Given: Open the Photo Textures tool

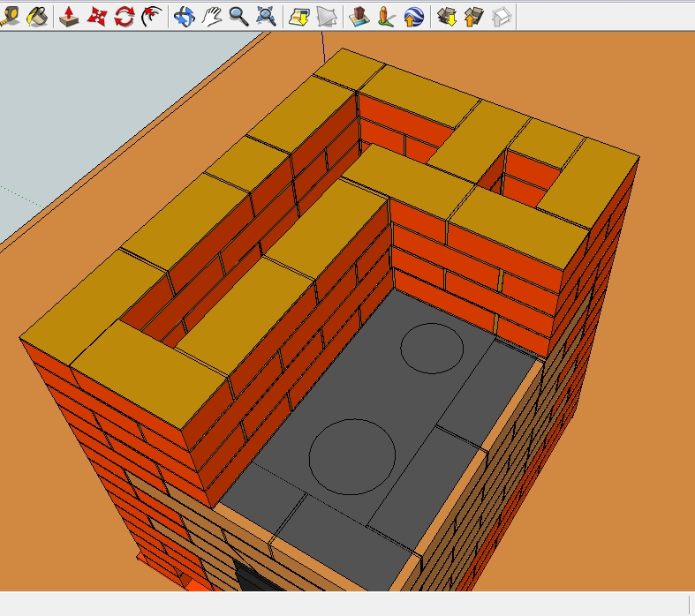Looking at the screenshot, I should point(386,16).
